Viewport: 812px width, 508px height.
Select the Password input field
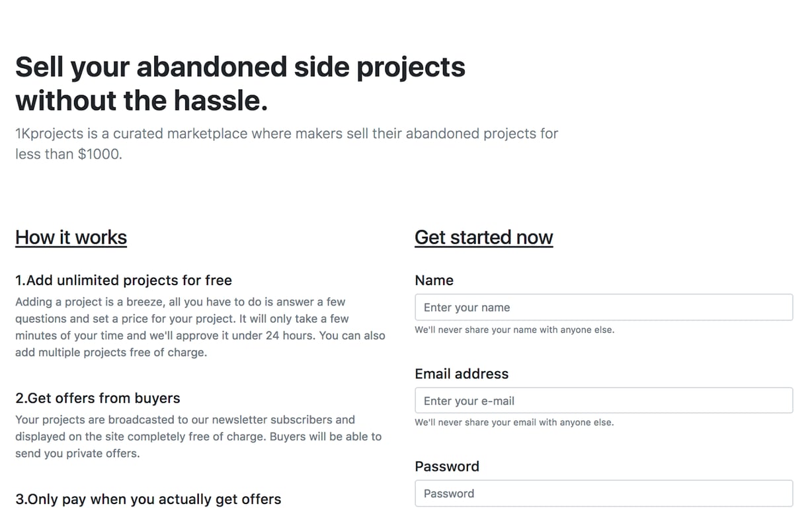click(603, 493)
